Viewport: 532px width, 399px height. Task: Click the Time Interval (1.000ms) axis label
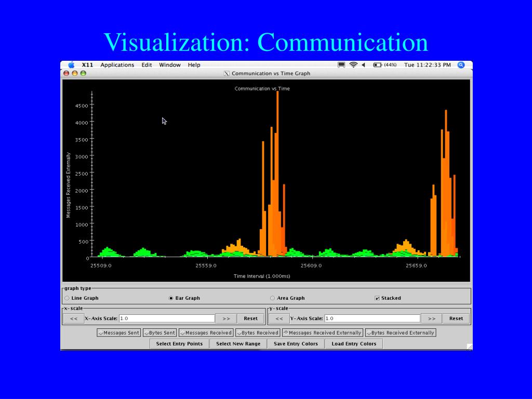click(x=262, y=276)
